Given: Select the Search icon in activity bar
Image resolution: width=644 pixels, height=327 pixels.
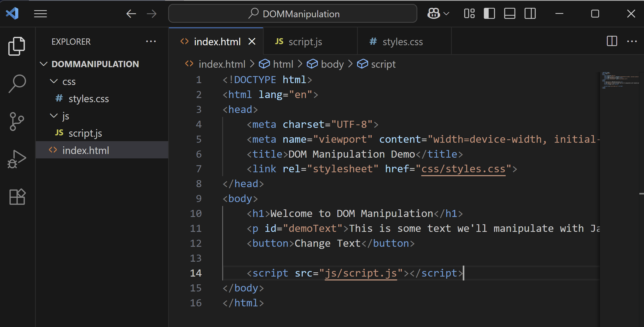Looking at the screenshot, I should (x=16, y=84).
